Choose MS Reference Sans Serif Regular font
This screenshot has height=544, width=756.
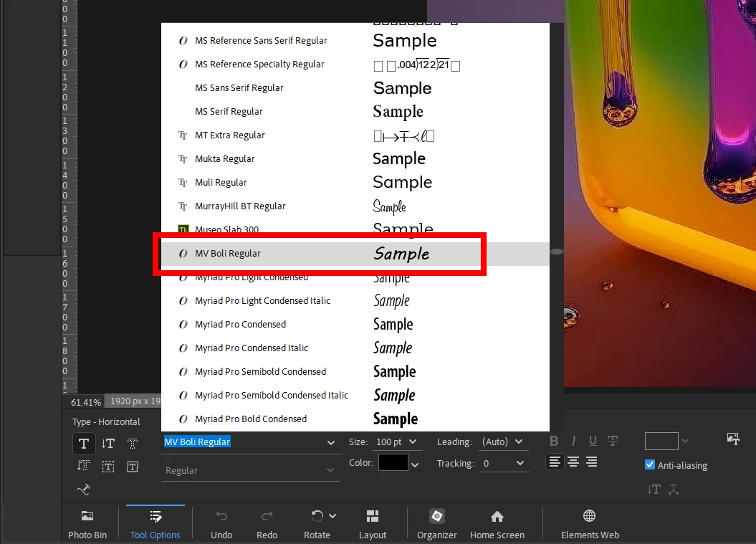(355, 41)
